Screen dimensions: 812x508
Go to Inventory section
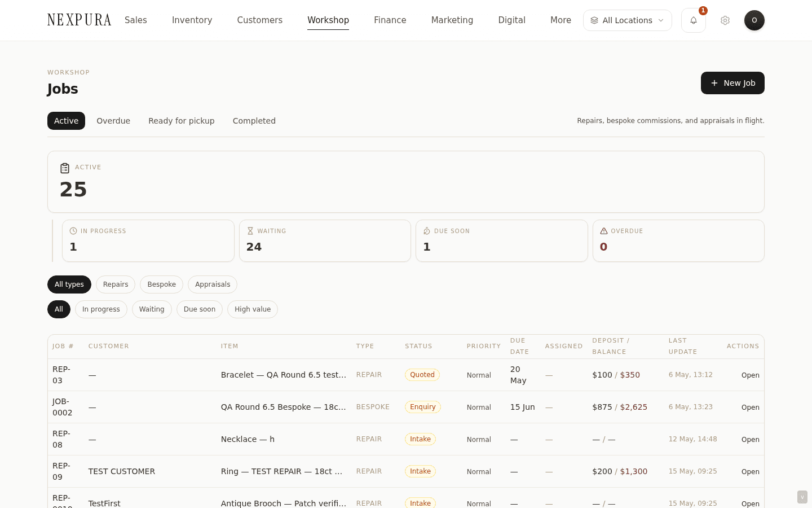[192, 20]
